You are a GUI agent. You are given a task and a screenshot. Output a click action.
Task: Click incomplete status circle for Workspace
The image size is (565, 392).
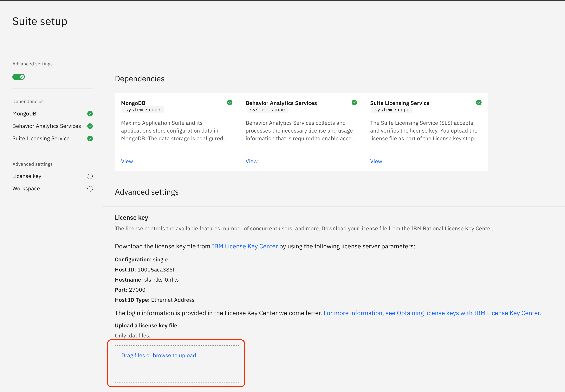point(90,189)
